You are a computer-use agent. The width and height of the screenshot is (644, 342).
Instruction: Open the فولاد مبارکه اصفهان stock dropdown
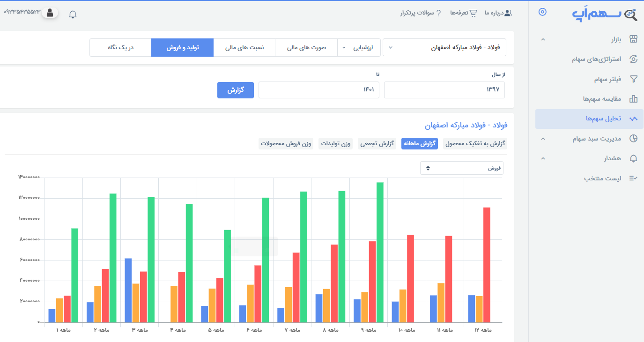point(444,47)
